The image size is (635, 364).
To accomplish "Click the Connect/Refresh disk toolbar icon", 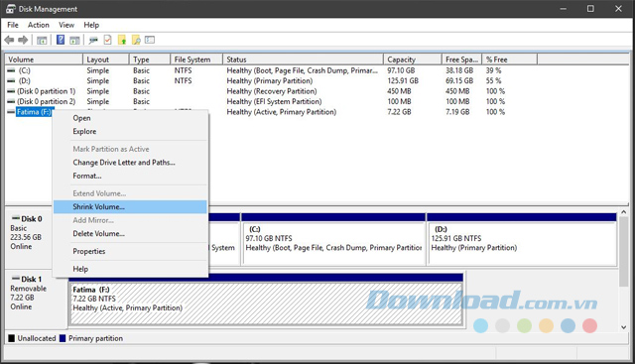I will point(93,40).
